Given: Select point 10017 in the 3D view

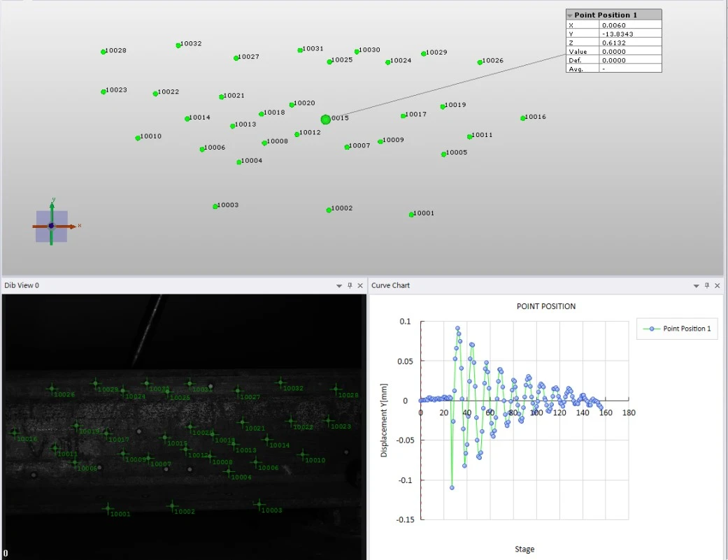Looking at the screenshot, I should [403, 116].
